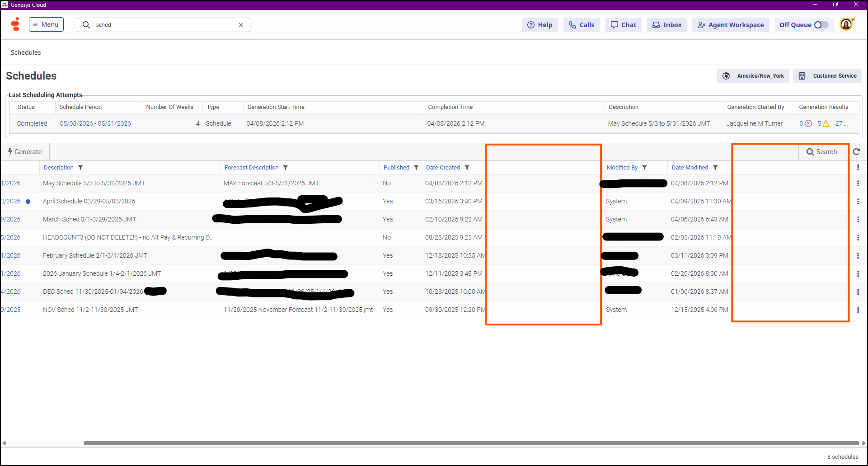Sort by Forecast Description column header
Image resolution: width=868 pixels, height=466 pixels.
click(252, 168)
